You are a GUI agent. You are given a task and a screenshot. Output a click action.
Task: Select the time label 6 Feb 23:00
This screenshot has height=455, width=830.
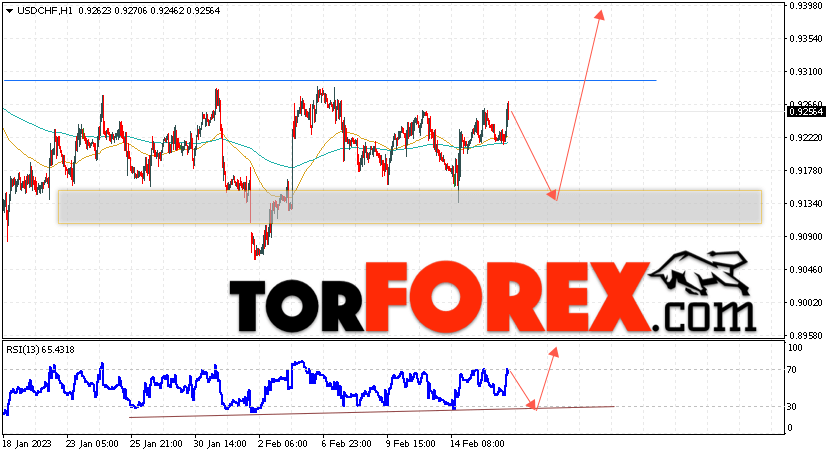(x=347, y=444)
